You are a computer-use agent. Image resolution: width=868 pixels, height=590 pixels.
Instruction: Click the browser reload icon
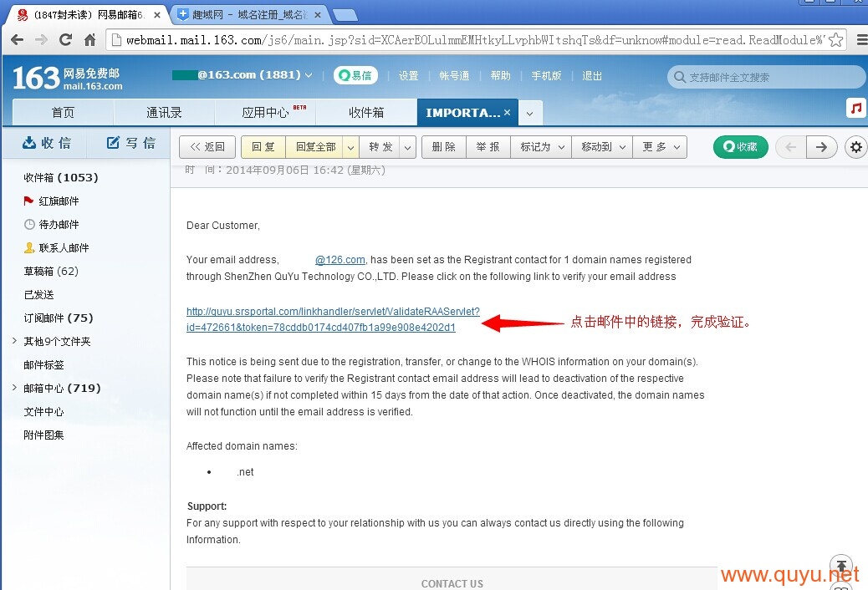coord(65,40)
